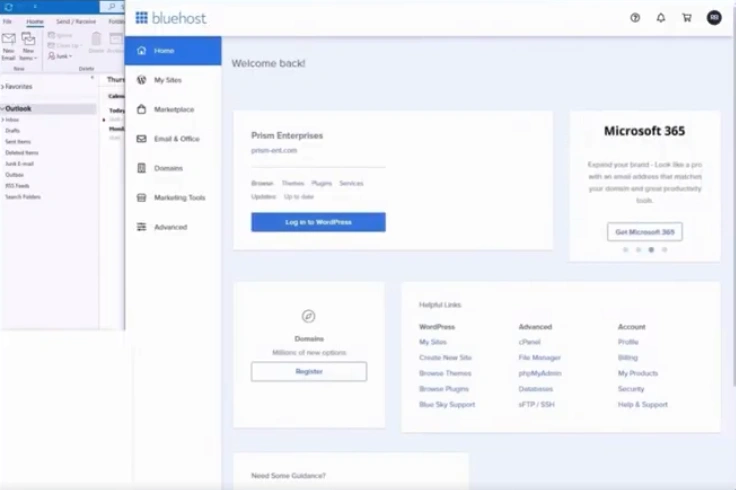This screenshot has width=736, height=490.
Task: Click the Register domain button
Action: 309,371
